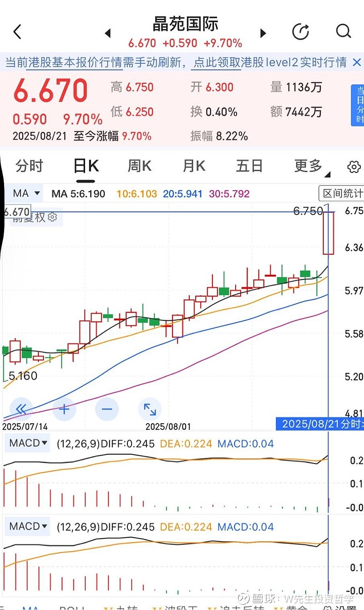Click the 换 0.40% turnover rate
The image size is (364, 610).
point(214,112)
